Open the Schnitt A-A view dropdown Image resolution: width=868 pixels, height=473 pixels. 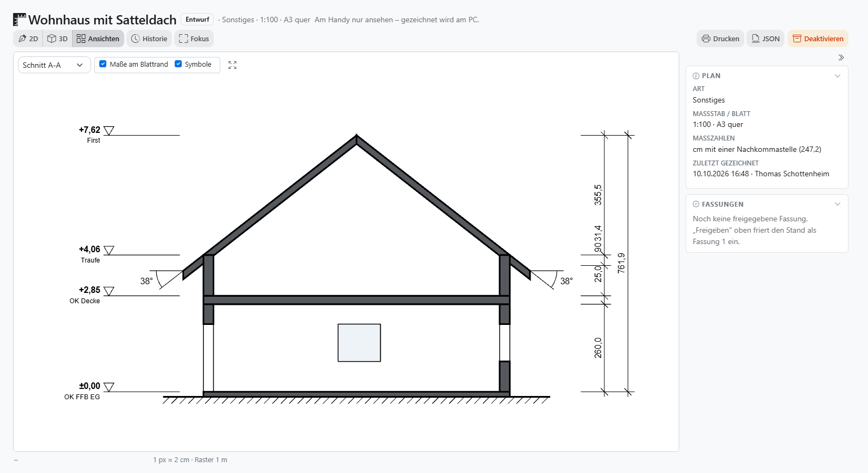click(54, 65)
